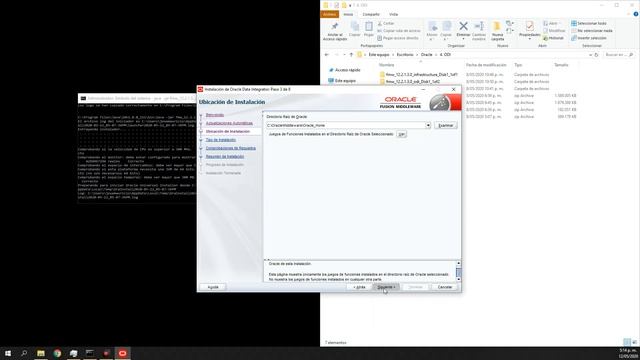Image resolution: width=640 pixels, height=360 pixels.
Task: Open Windows Start button
Action: 8,353
